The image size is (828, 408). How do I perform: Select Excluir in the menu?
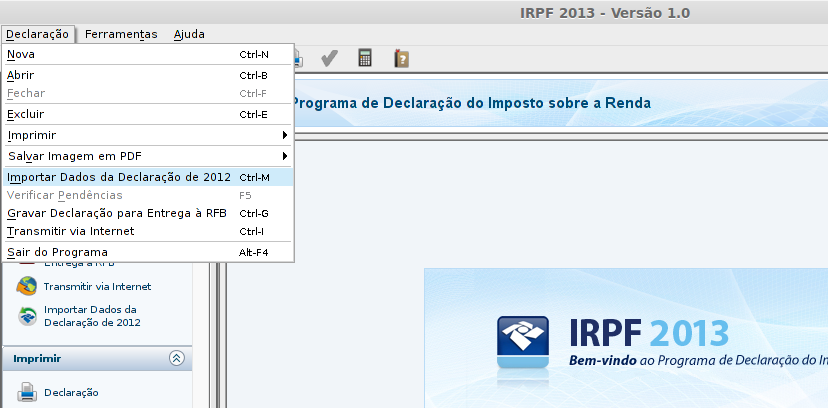point(148,115)
